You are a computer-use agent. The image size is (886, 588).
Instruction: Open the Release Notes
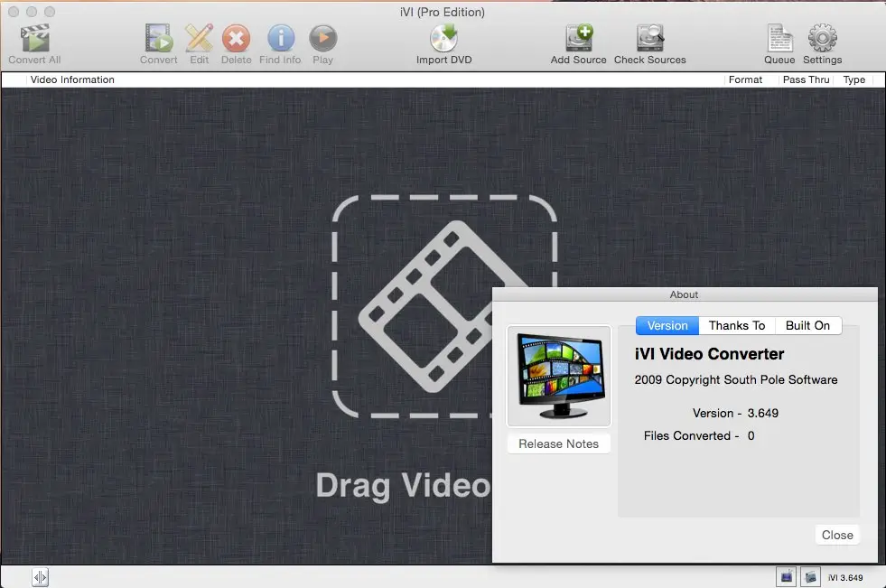click(x=559, y=444)
